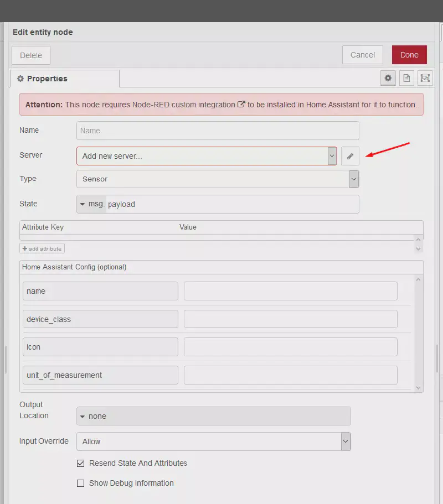Viewport: 443px width, 504px height.
Task: Open the node appearance icon tab
Action: coord(425,79)
